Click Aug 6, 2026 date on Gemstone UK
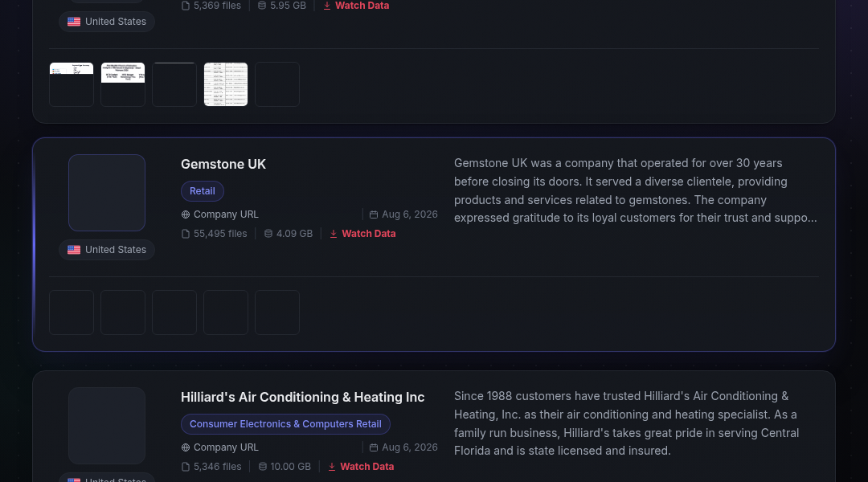The height and width of the screenshot is (482, 868). [410, 214]
